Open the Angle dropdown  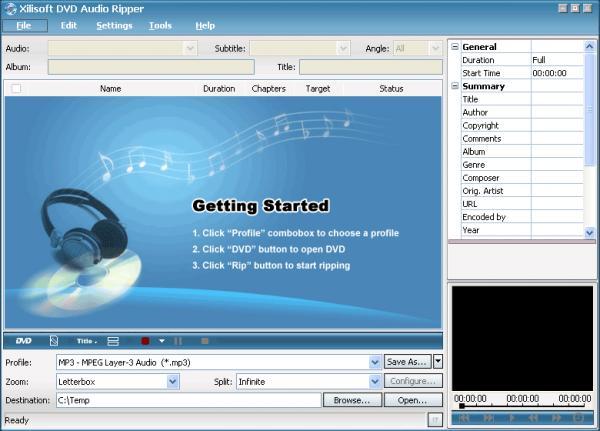(435, 49)
